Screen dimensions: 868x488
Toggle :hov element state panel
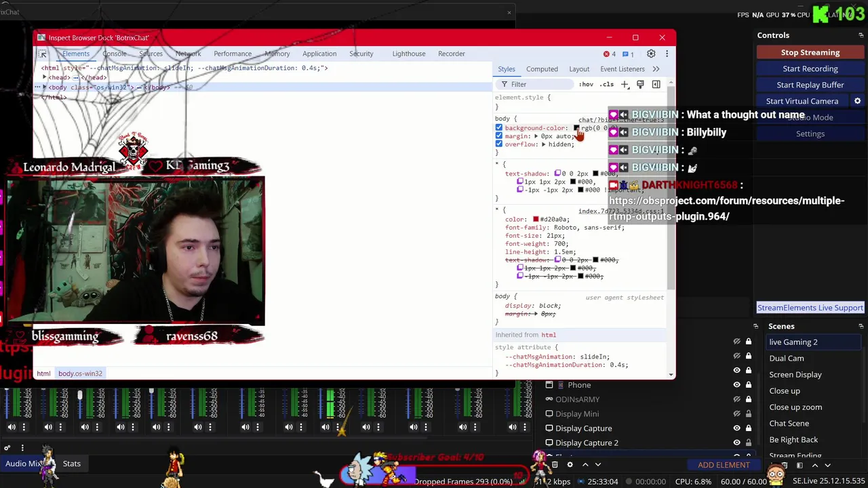pyautogui.click(x=586, y=85)
